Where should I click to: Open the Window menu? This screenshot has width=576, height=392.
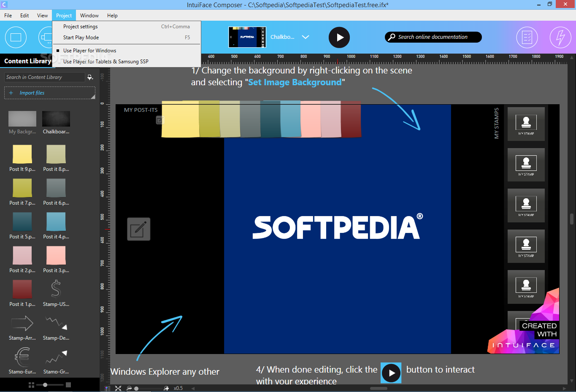89,16
